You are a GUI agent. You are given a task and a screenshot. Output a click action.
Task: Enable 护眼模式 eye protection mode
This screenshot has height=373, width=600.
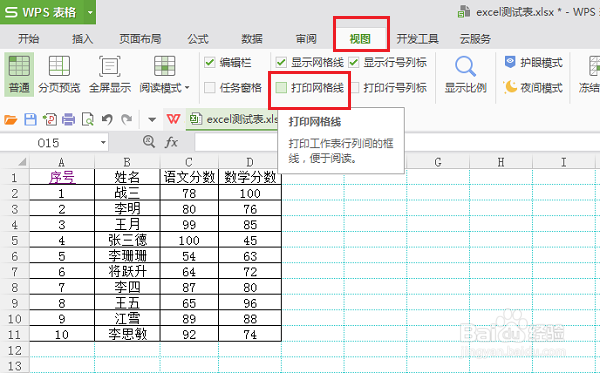533,62
